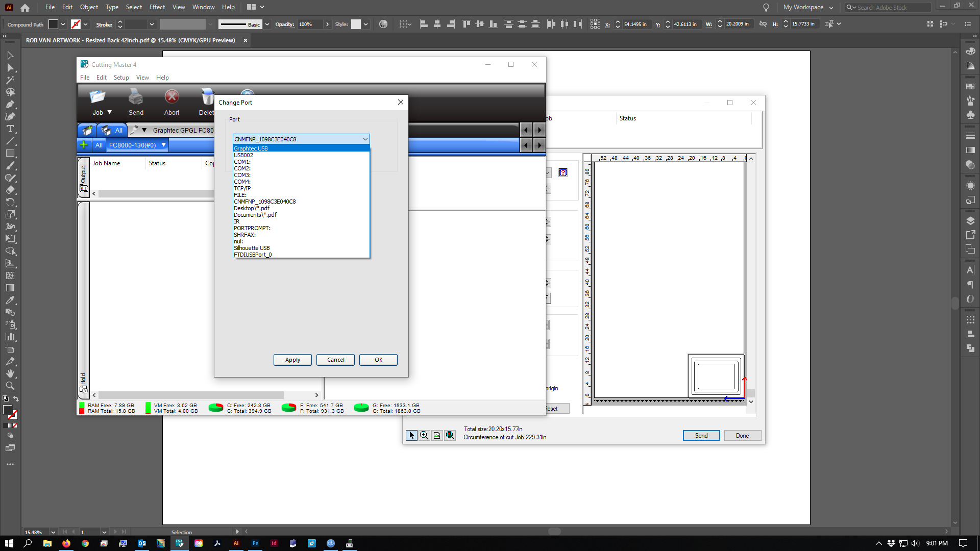This screenshot has width=980, height=551.
Task: Select the Paintbrush tool
Action: pos(10,165)
